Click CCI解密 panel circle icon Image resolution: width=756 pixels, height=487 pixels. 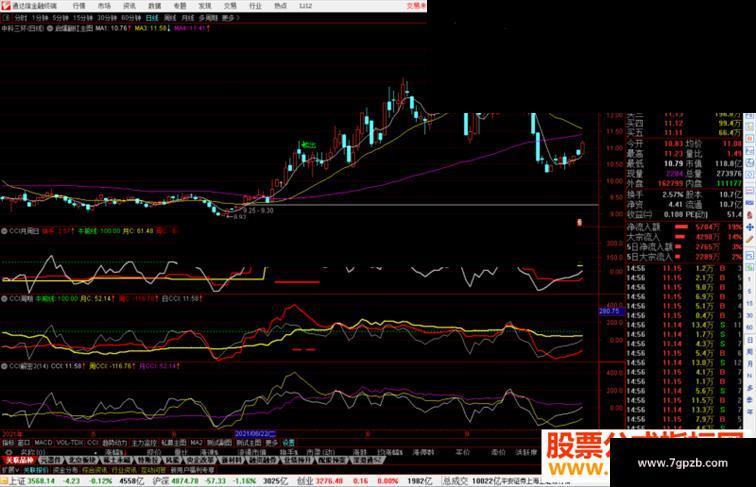[4, 366]
